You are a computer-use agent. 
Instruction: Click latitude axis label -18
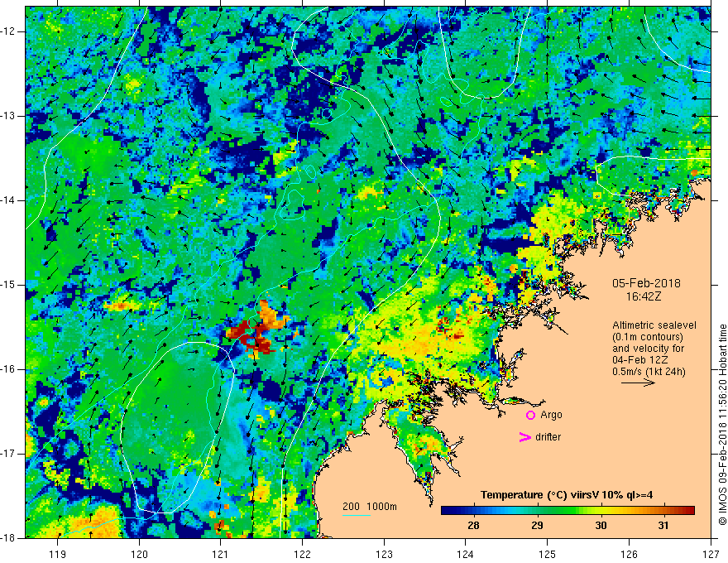pyautogui.click(x=8, y=538)
